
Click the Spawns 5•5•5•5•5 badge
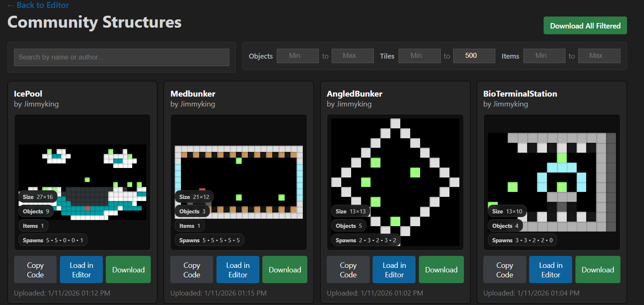coord(209,240)
